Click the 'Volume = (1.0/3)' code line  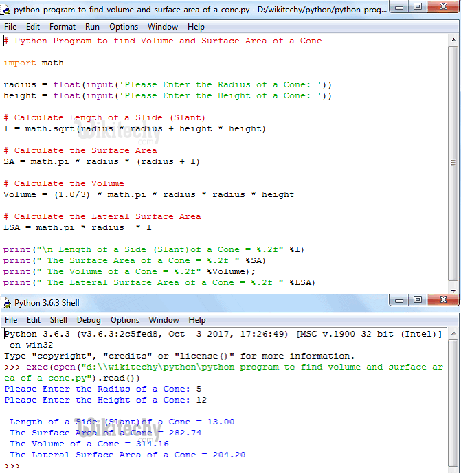(x=149, y=194)
